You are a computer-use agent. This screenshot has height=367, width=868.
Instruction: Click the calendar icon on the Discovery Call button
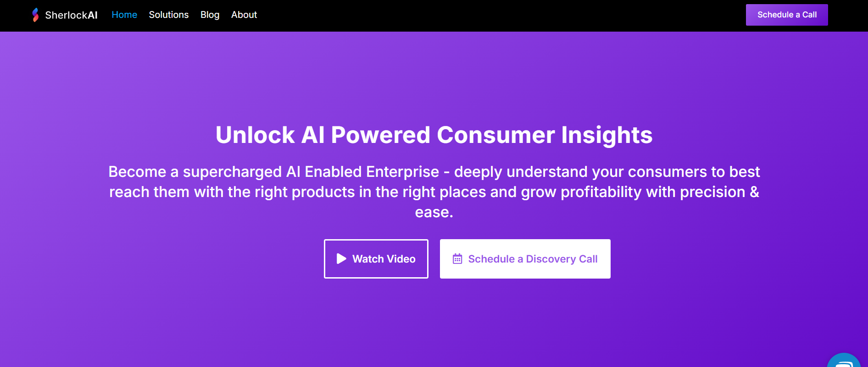457,259
